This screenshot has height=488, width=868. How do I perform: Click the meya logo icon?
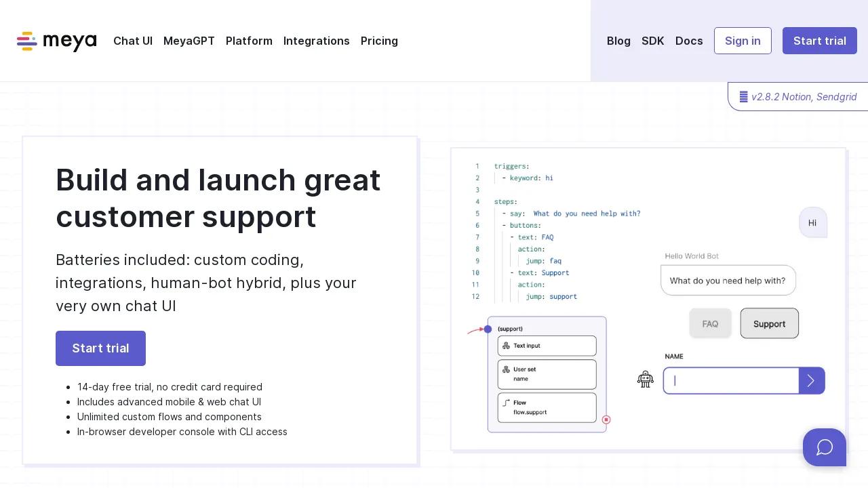[x=26, y=41]
